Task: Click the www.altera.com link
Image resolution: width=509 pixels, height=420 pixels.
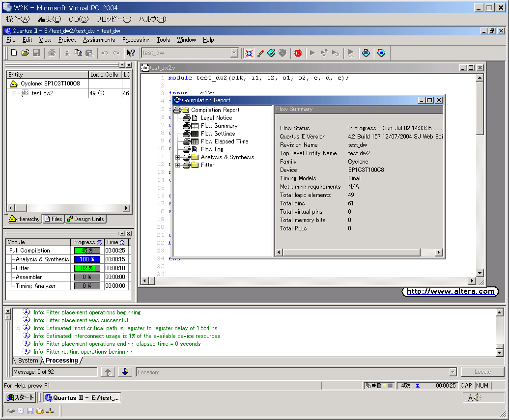Action: pos(450,292)
